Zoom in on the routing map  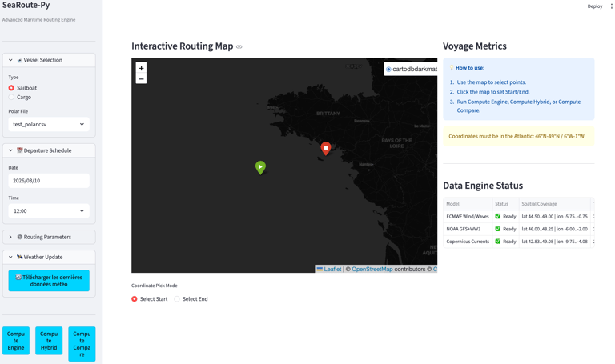click(141, 68)
